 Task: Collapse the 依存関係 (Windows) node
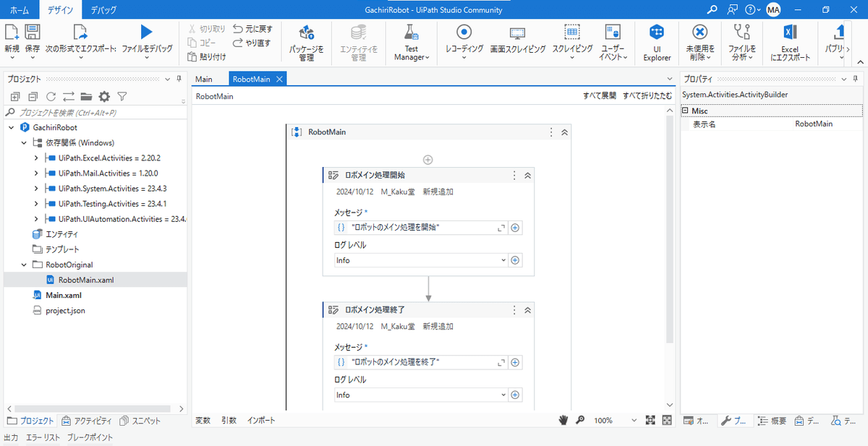[24, 142]
